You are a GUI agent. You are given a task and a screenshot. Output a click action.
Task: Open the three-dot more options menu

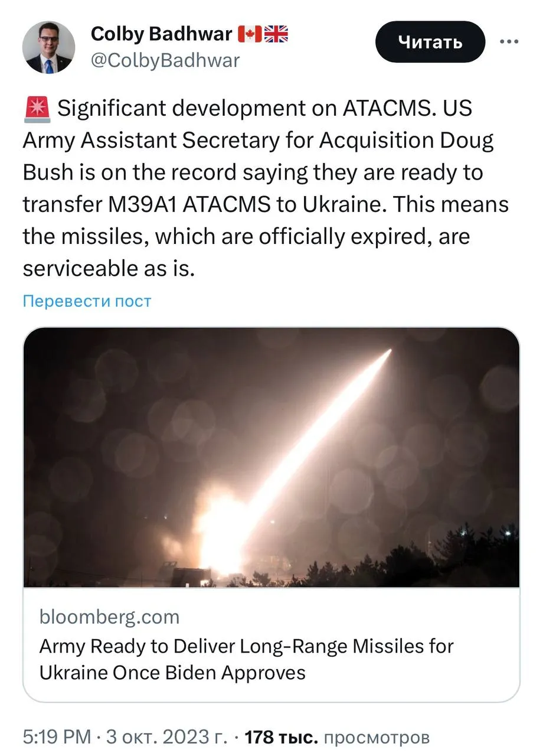[x=509, y=42]
